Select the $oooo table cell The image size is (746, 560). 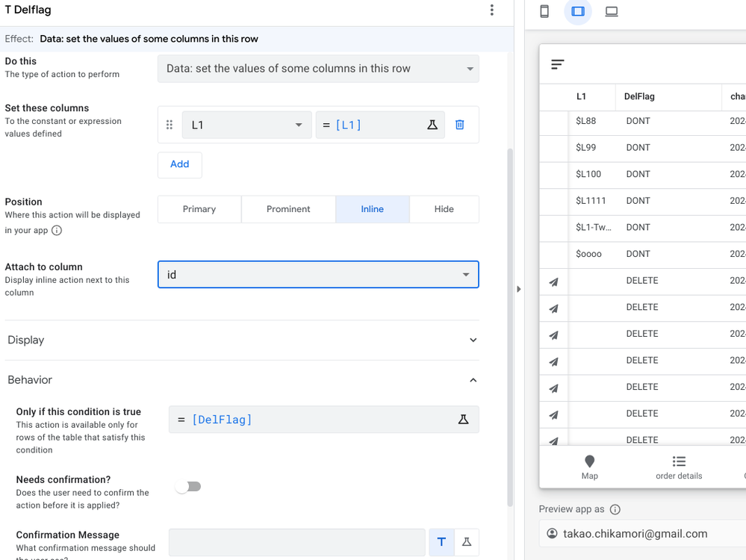point(588,254)
